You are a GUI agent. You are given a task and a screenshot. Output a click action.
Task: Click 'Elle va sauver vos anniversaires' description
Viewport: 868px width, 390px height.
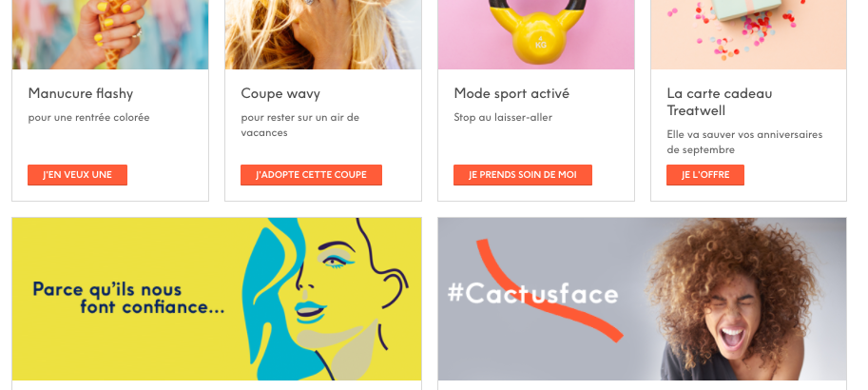pyautogui.click(x=744, y=135)
